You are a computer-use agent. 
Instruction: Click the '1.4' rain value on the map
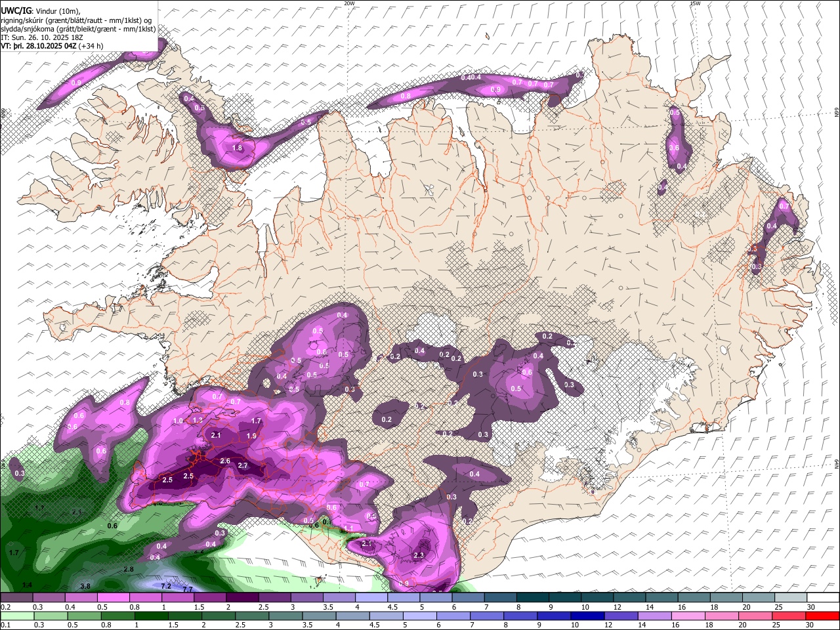pyautogui.click(x=28, y=585)
